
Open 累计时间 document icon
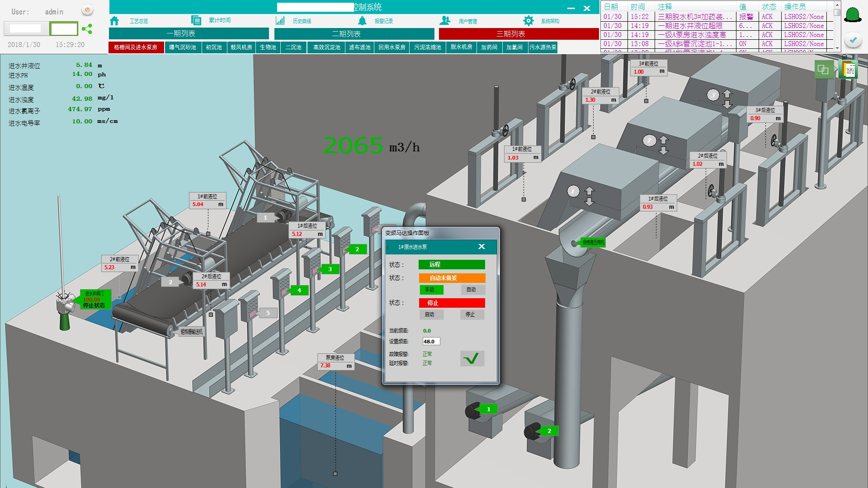tap(196, 20)
